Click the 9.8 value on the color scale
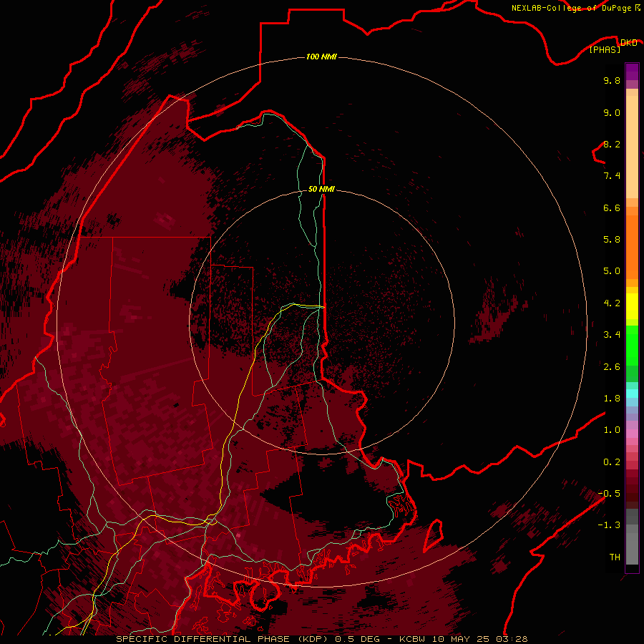 pyautogui.click(x=612, y=80)
